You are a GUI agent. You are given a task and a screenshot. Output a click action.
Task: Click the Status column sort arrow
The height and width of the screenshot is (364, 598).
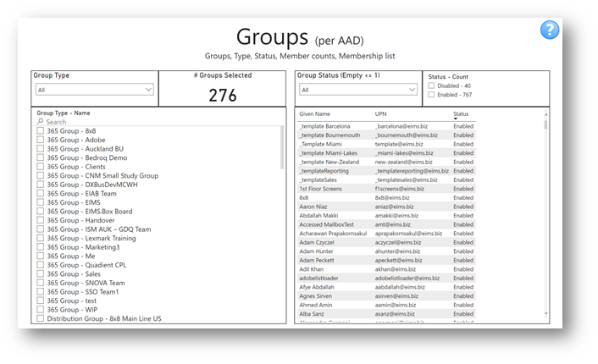(456, 119)
